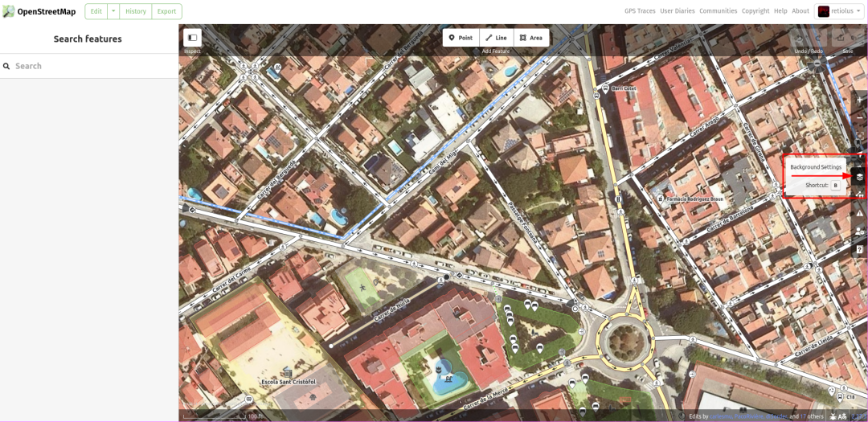Open contributor PacoRivière profile link
868x422 pixels.
click(x=749, y=416)
